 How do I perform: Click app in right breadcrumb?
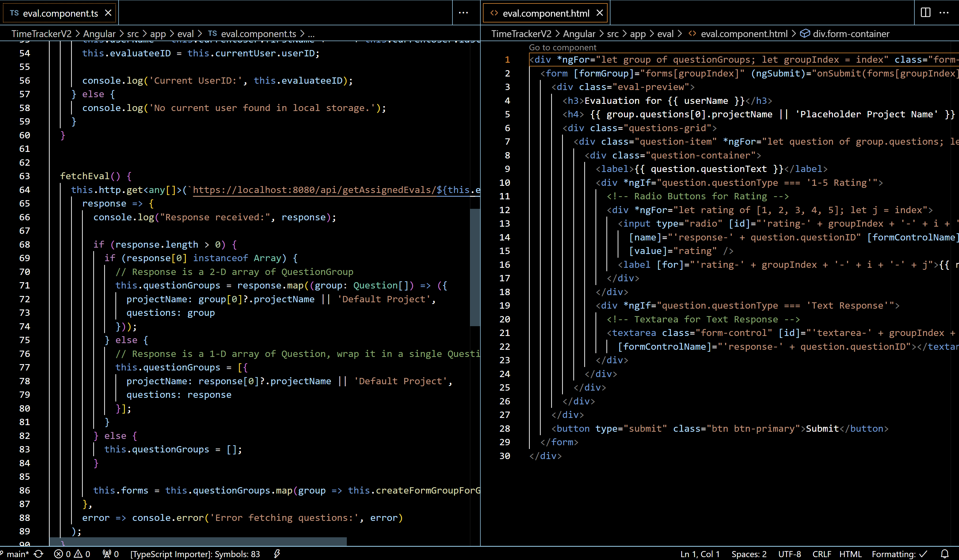(638, 34)
